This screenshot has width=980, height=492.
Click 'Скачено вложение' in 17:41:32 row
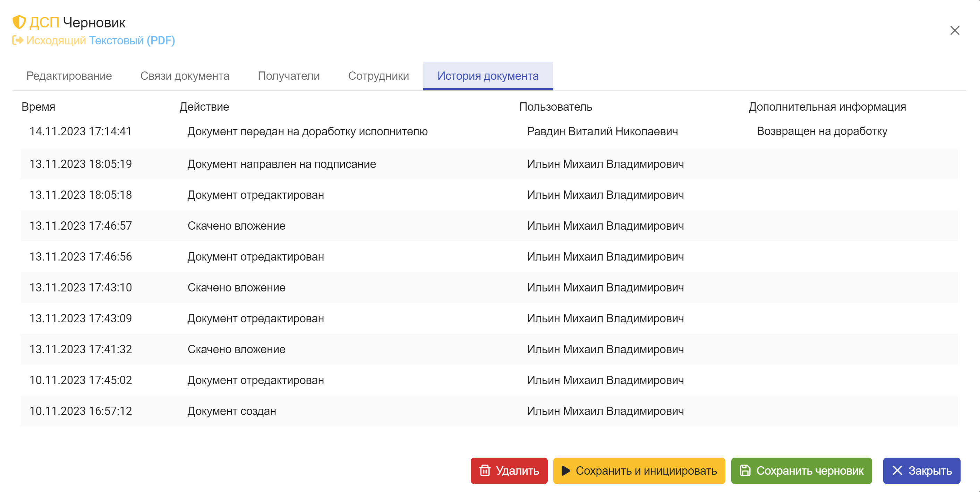pyautogui.click(x=236, y=349)
